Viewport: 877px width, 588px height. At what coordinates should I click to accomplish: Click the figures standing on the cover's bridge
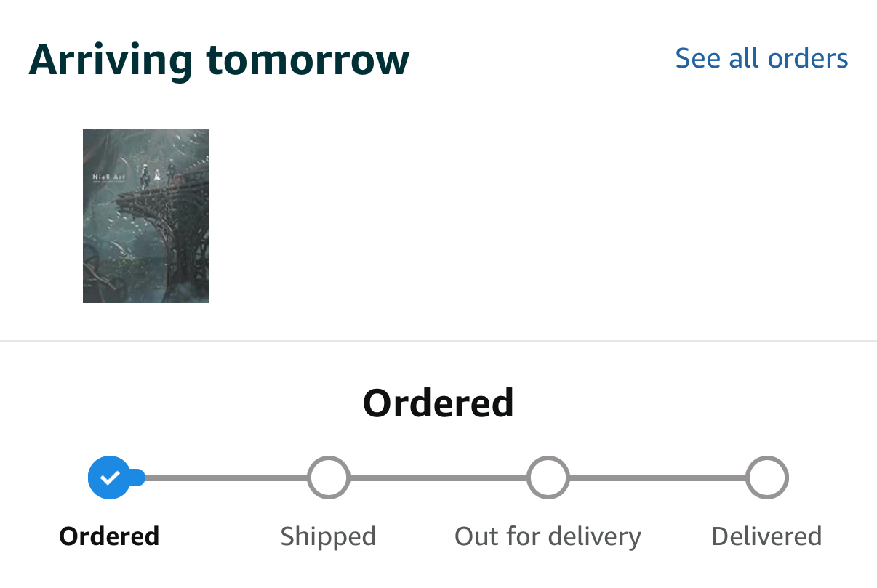pos(156,174)
